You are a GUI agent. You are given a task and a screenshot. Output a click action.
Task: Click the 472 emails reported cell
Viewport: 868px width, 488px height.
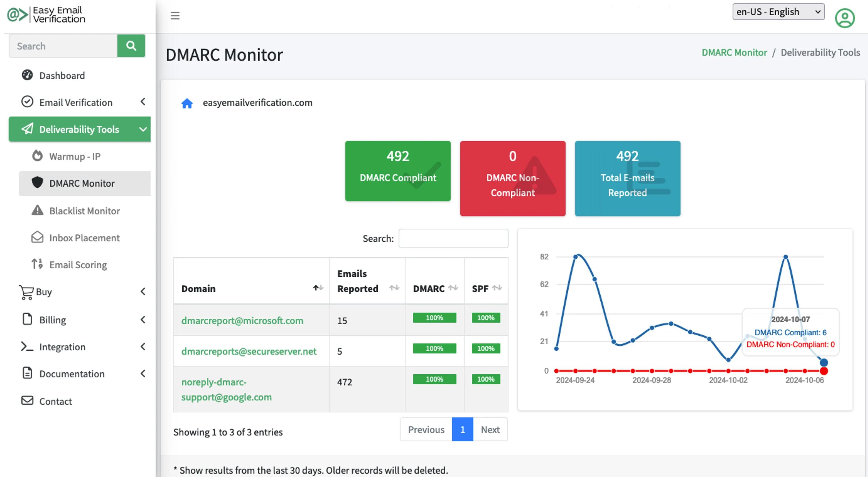coord(367,389)
